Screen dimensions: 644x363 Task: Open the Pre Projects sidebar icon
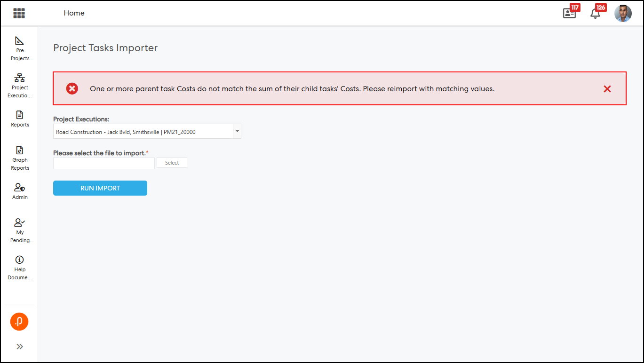20,41
